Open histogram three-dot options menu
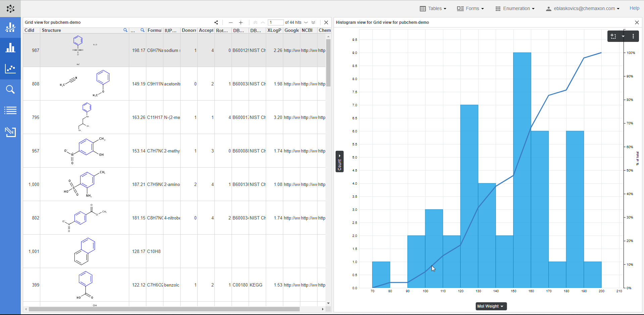The width and height of the screenshot is (644, 315). [633, 36]
